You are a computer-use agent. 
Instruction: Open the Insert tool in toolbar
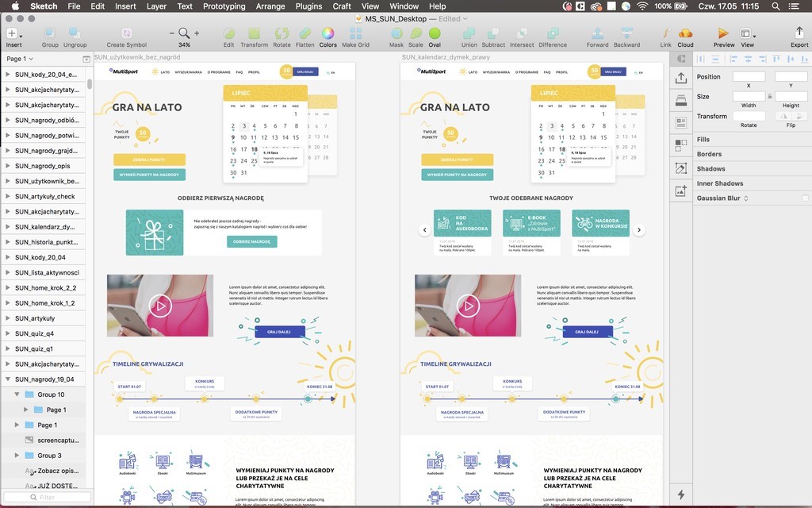pos(12,33)
